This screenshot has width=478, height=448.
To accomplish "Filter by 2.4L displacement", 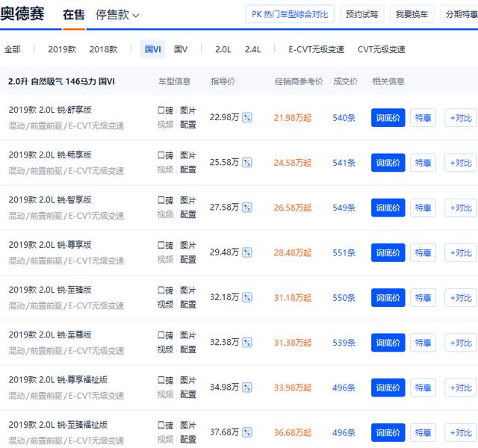I will coord(252,49).
